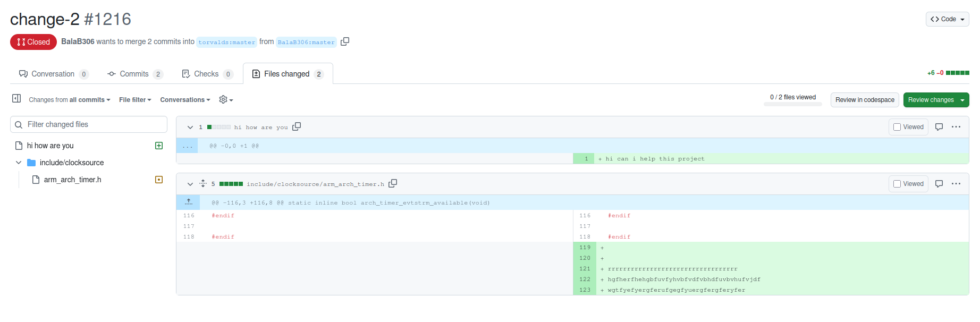Expand all lines in arm_arch_timer.h diff

[x=203, y=183]
